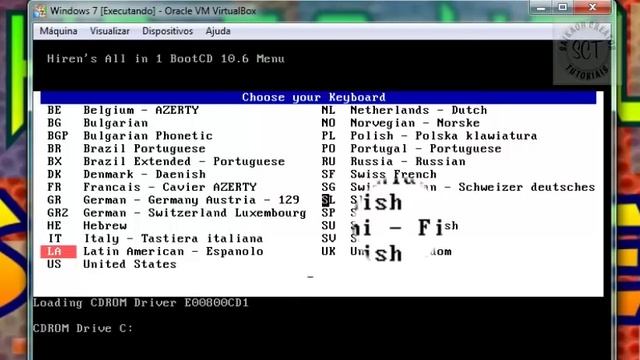Select Swiss French keyboard
640x360 pixels.
[x=379, y=174]
